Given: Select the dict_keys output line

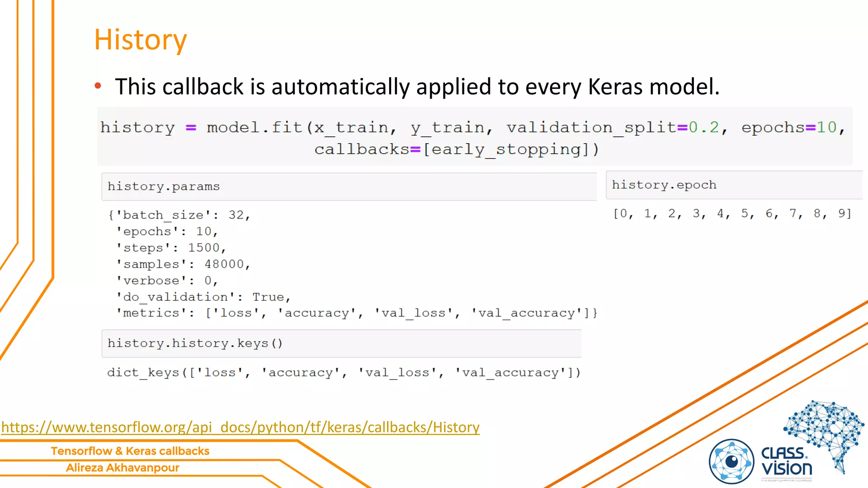Looking at the screenshot, I should [x=344, y=372].
